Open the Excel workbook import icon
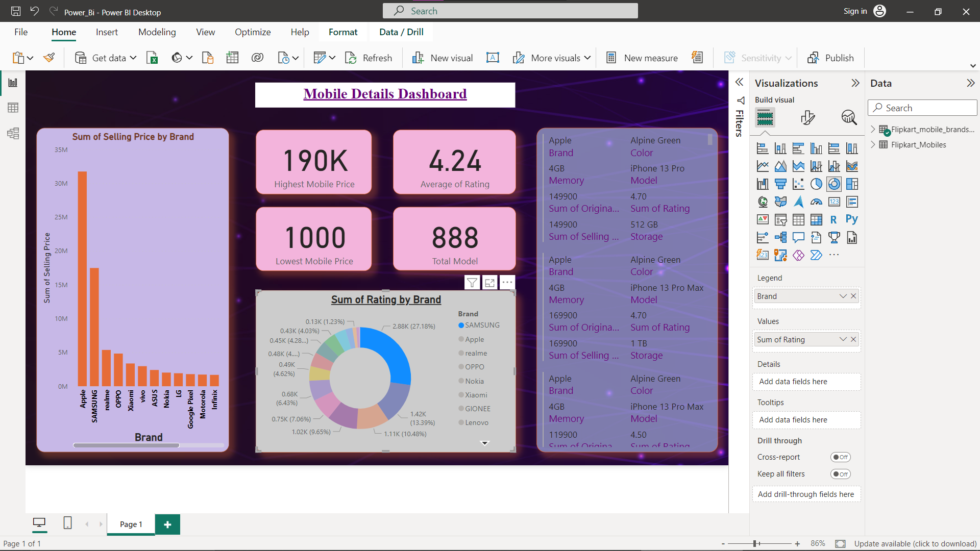 click(152, 58)
